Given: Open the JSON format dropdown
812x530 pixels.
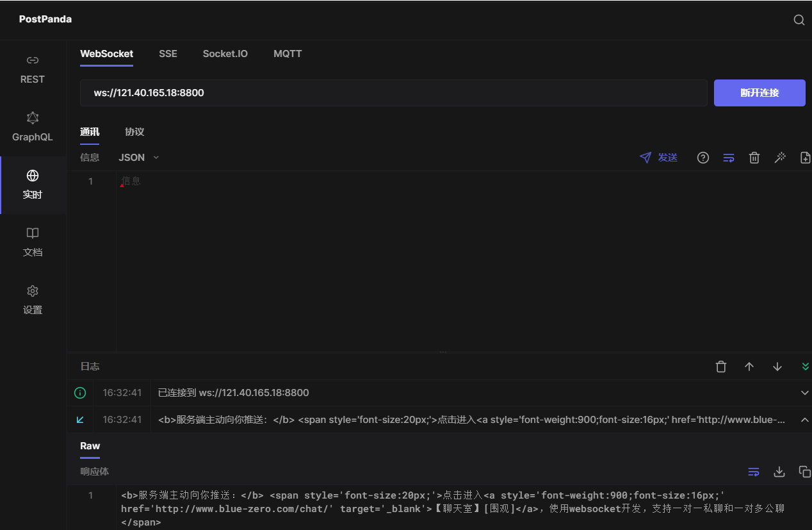Looking at the screenshot, I should pyautogui.click(x=138, y=157).
